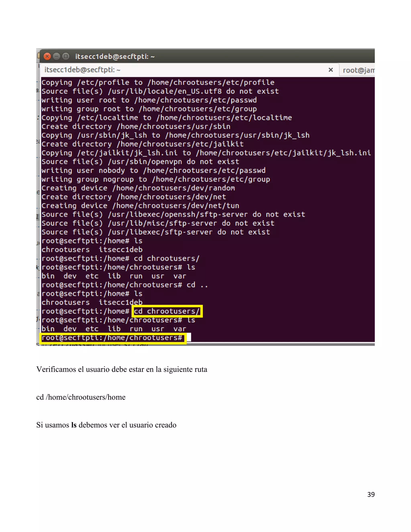
Task: Switch to the root@jam terminal tab
Action: point(358,70)
